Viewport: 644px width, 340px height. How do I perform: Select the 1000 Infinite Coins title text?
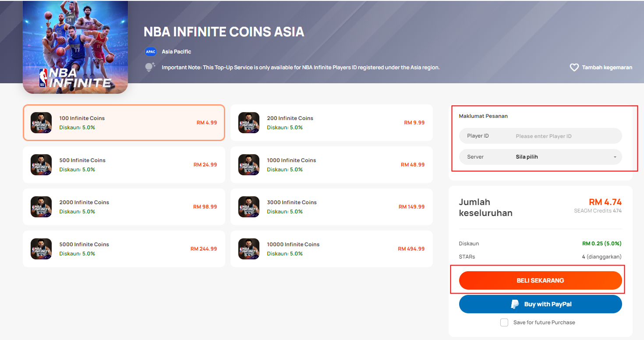point(291,160)
